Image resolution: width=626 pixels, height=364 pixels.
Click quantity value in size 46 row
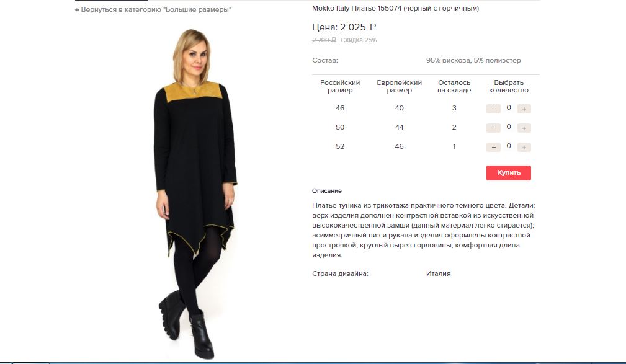pos(509,107)
